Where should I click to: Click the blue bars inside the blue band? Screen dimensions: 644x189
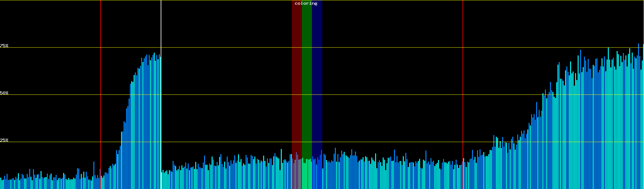point(317,173)
